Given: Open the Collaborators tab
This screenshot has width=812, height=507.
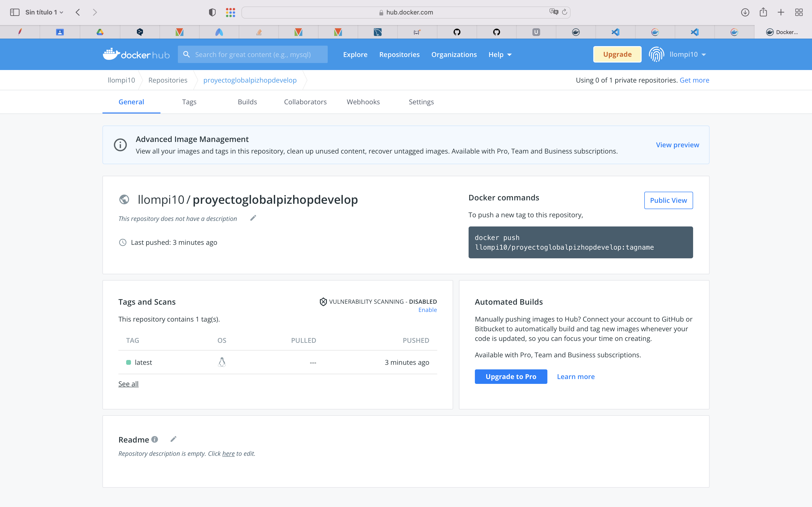Looking at the screenshot, I should [x=305, y=102].
